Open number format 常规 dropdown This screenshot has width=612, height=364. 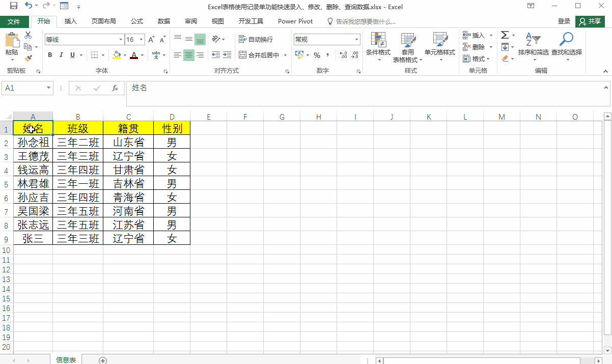coord(357,40)
